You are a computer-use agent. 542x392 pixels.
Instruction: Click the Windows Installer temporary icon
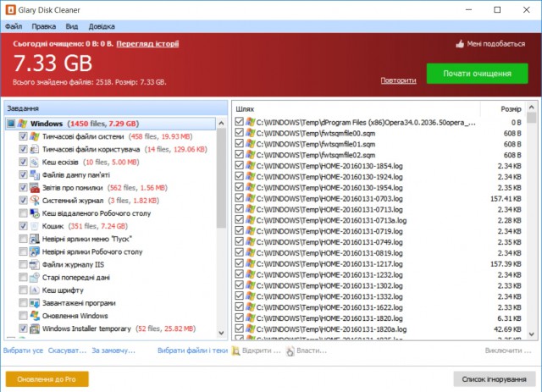[34, 328]
